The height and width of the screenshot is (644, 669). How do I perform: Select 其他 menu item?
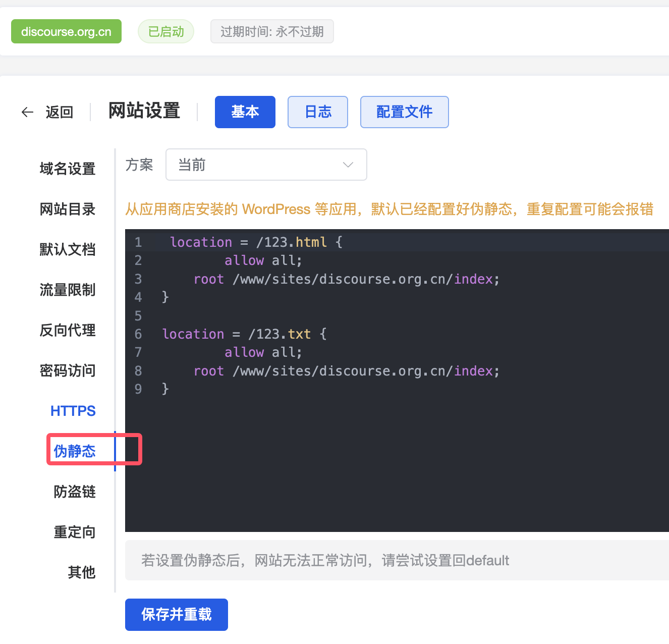[x=81, y=572]
